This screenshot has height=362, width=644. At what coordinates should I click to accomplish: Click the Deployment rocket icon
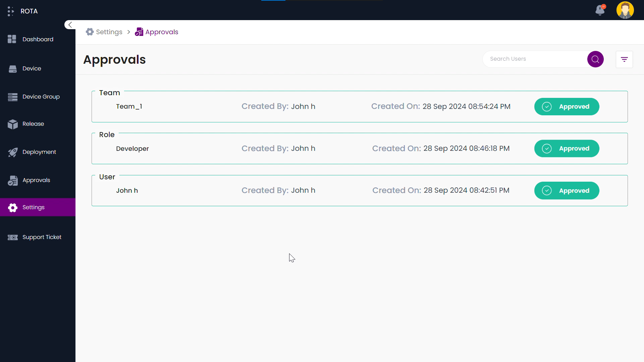click(x=12, y=152)
